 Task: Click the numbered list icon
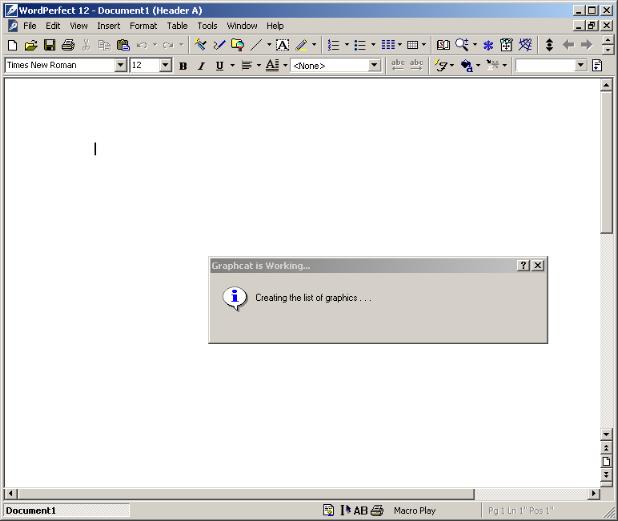334,45
